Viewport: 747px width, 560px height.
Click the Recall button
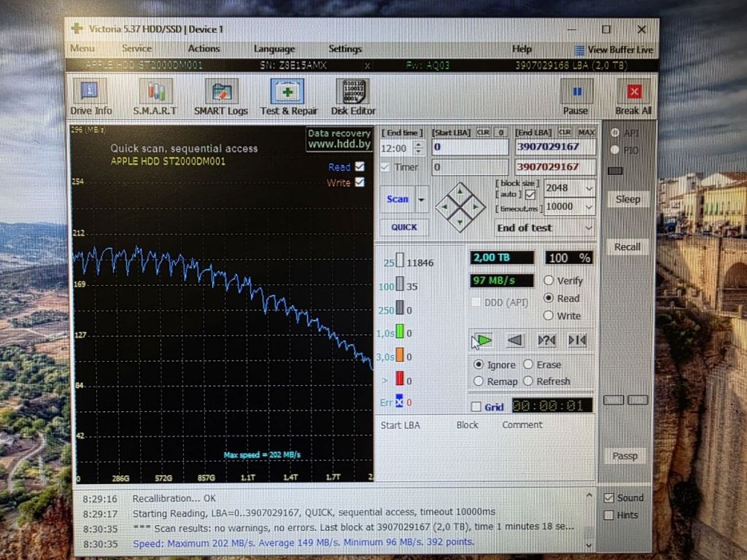pos(627,246)
